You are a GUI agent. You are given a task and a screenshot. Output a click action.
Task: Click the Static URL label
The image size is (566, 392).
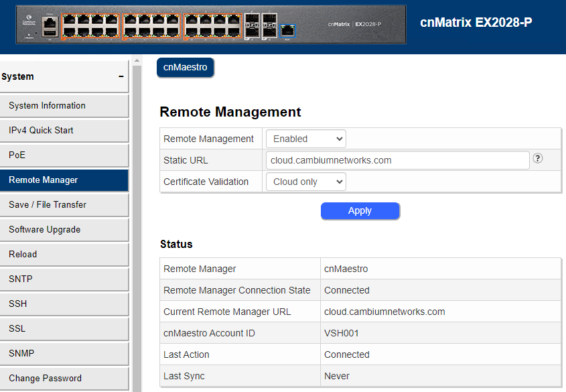tap(186, 160)
